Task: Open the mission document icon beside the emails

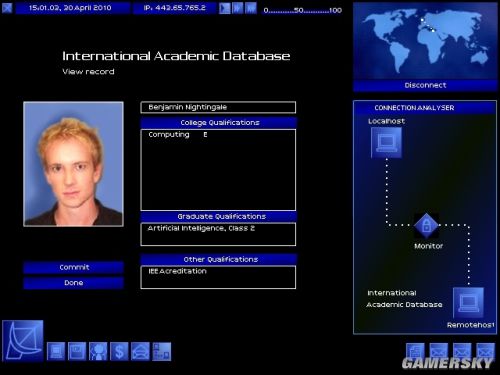Action: (415, 352)
